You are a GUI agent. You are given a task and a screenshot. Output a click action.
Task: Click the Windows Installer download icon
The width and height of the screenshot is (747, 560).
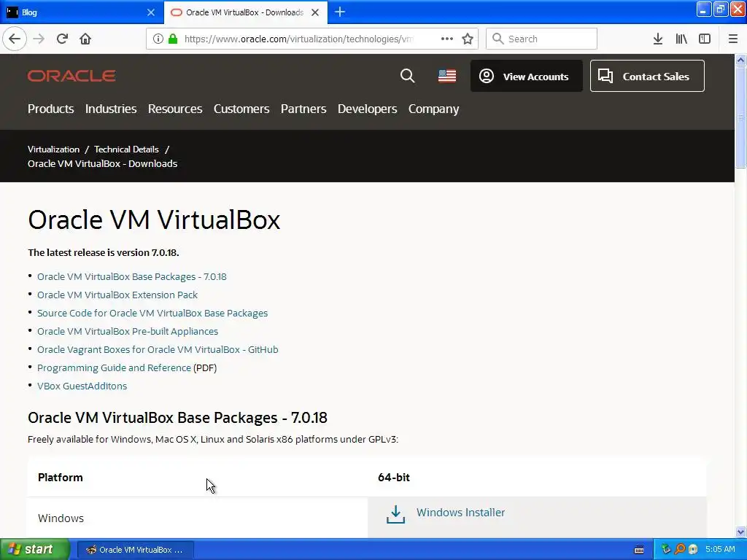[x=395, y=514]
